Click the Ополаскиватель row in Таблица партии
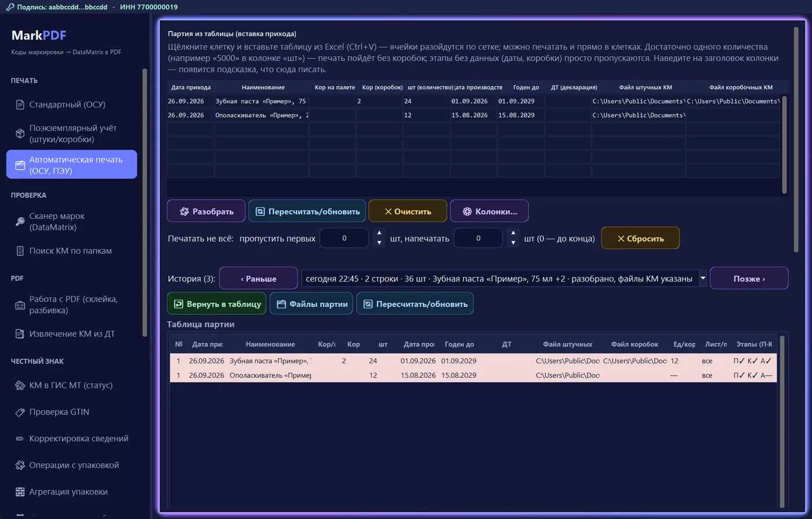Image resolution: width=812 pixels, height=519 pixels. (473, 375)
